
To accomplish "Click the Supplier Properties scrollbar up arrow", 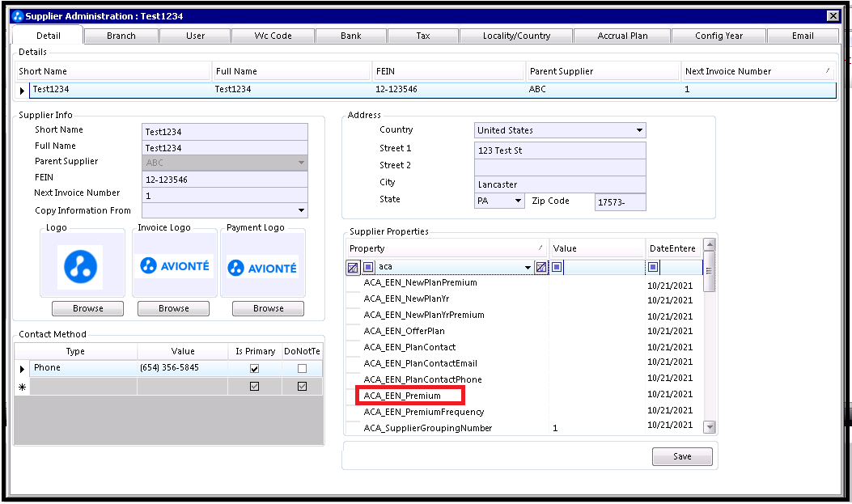I will click(709, 245).
